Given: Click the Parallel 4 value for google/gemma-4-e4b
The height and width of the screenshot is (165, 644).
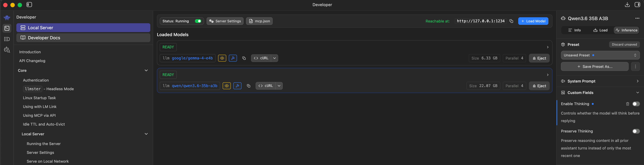Looking at the screenshot, I should pyautogui.click(x=514, y=58).
